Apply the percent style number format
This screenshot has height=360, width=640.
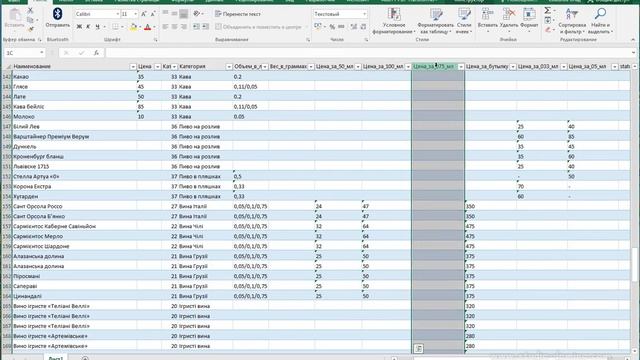click(x=332, y=27)
